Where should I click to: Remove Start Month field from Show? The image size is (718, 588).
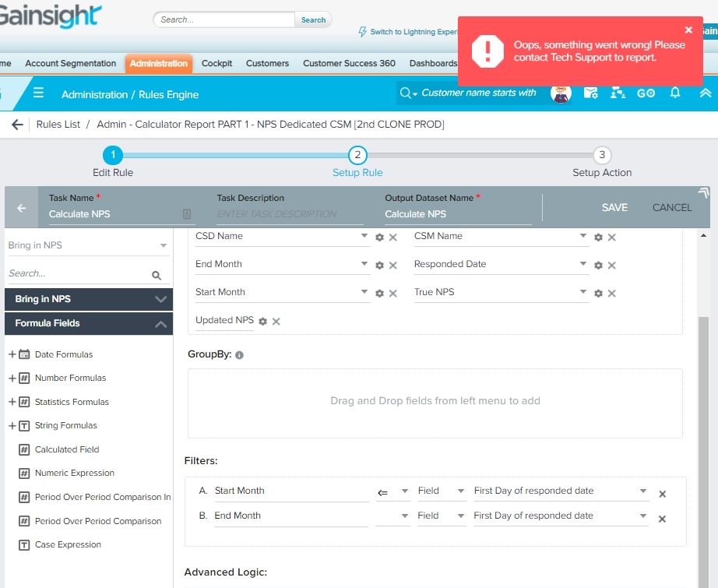[x=393, y=293]
